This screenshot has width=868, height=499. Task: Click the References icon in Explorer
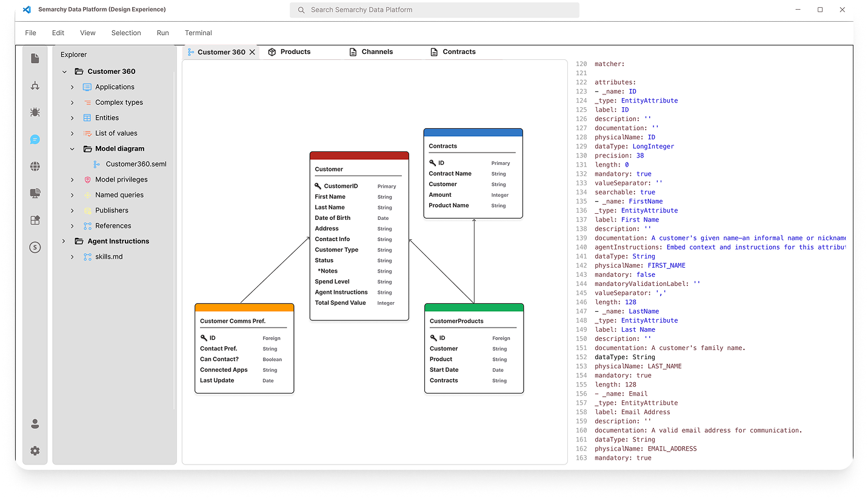87,226
